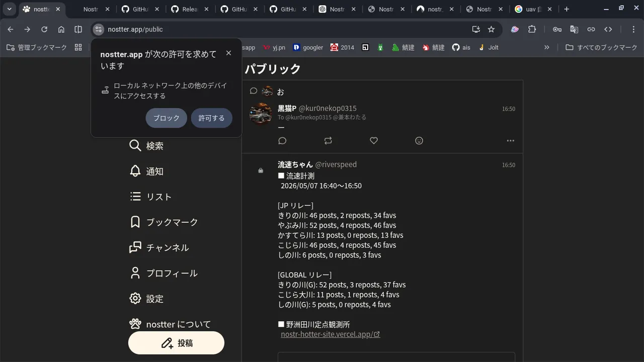Add emoji reaction to 黒猫P's post
644x362 pixels.
click(x=419, y=141)
